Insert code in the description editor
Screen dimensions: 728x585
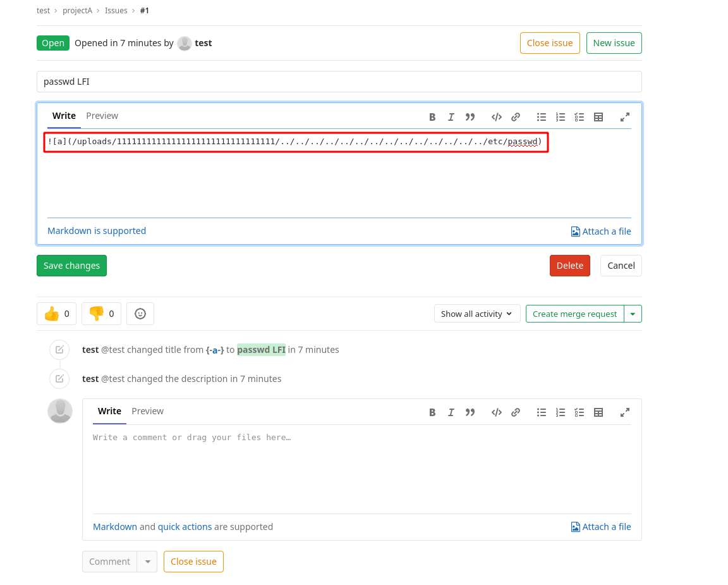point(497,117)
